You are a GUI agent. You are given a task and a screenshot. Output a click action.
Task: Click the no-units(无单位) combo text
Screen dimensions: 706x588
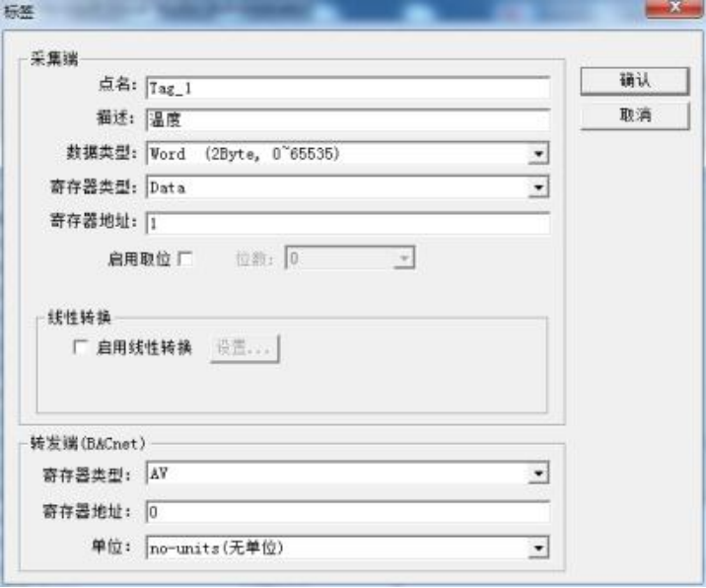tap(217, 548)
